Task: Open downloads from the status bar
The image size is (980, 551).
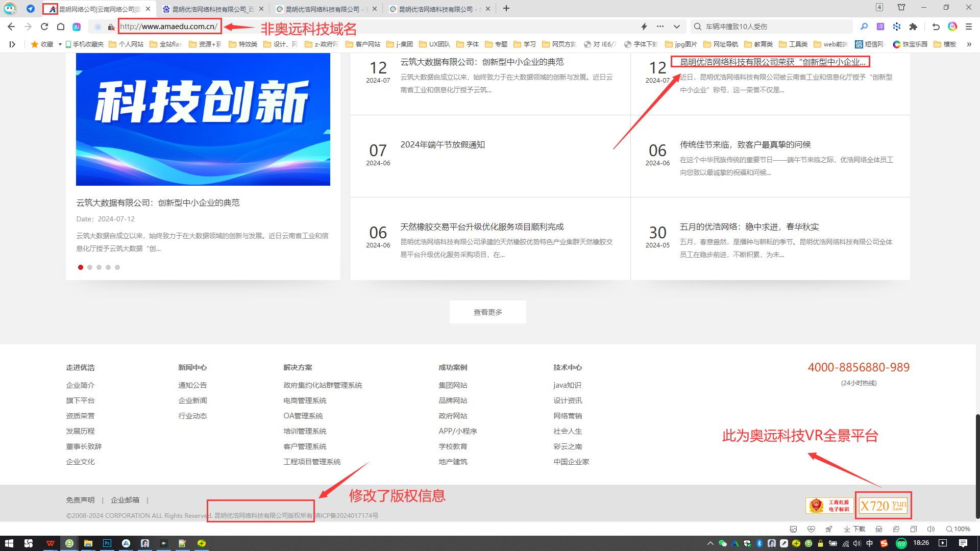Action: 854,529
